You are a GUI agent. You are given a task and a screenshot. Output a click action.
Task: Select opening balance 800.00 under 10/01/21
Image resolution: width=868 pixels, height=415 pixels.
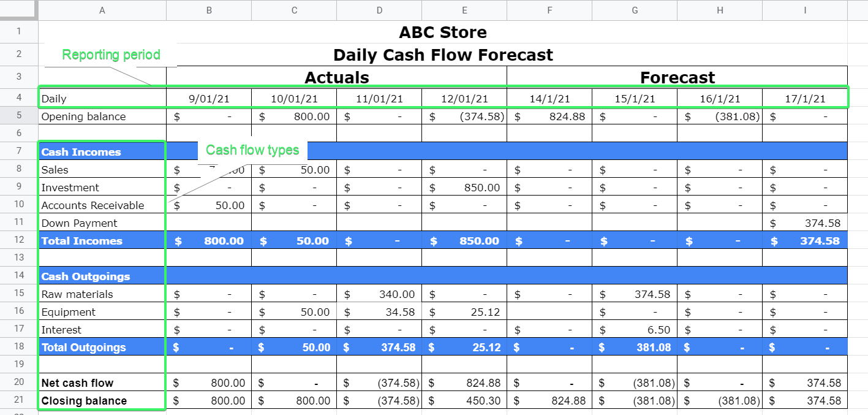click(294, 116)
